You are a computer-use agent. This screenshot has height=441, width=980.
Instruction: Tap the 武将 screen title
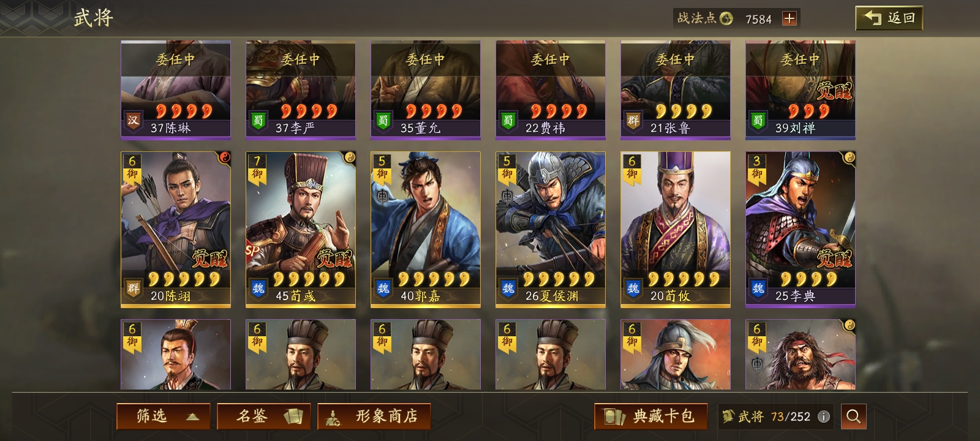(x=94, y=18)
